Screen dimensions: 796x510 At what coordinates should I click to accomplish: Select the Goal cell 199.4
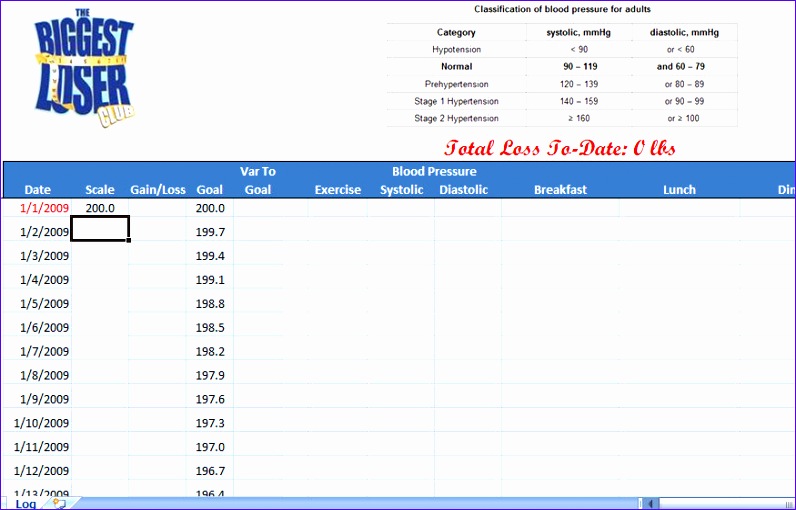pos(210,255)
